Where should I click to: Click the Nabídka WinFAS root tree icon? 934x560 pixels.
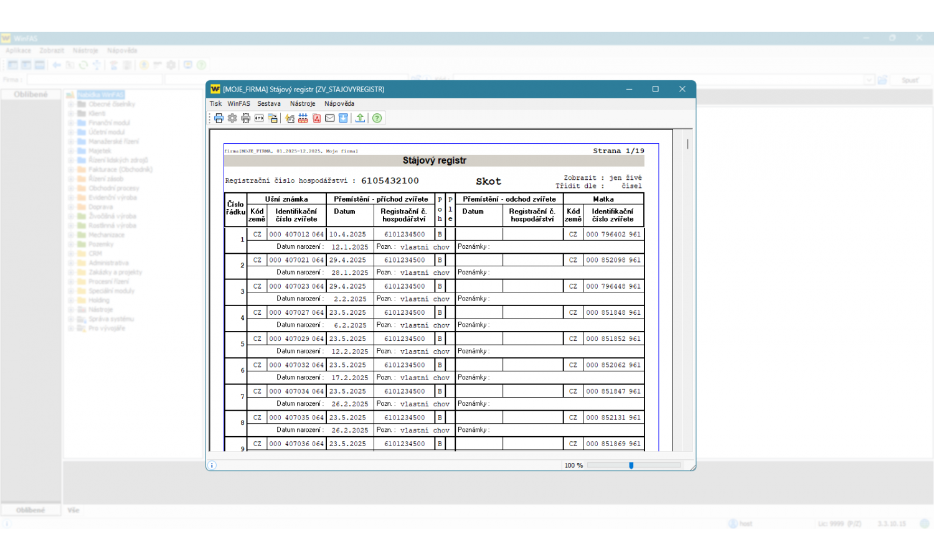tap(70, 95)
